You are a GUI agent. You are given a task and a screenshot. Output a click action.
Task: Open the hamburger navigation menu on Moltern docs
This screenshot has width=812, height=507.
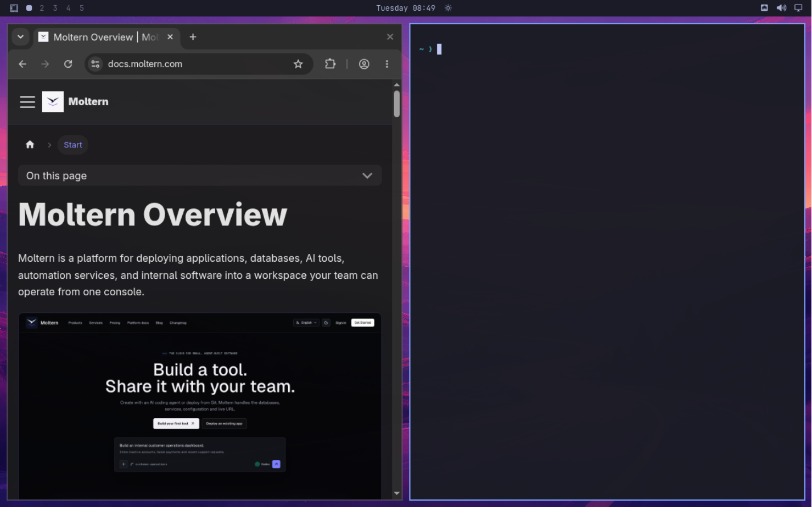point(27,102)
